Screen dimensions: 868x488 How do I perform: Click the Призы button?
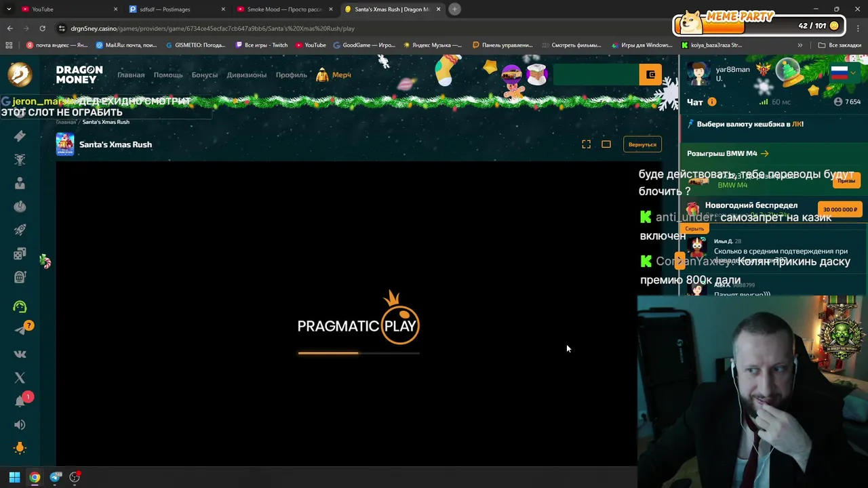pyautogui.click(x=846, y=180)
